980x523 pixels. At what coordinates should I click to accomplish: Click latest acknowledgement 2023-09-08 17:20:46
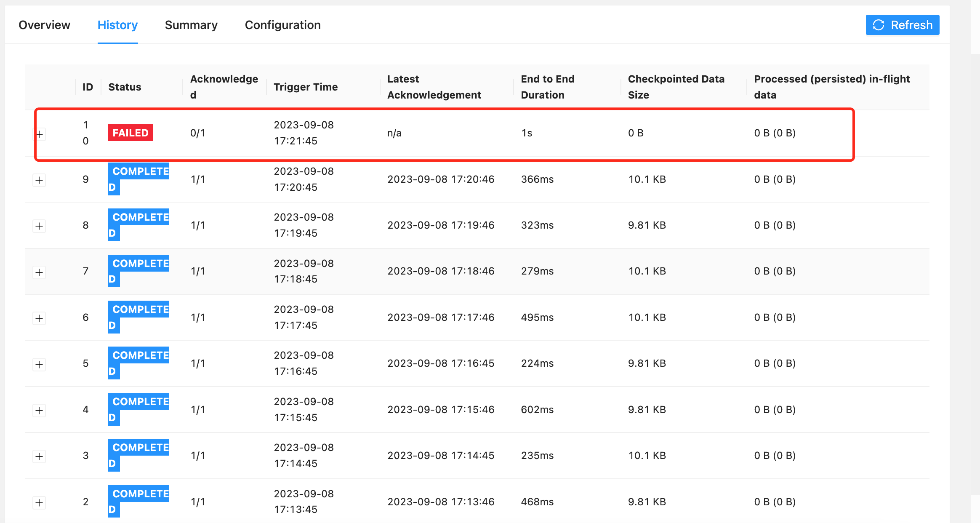pyautogui.click(x=441, y=179)
